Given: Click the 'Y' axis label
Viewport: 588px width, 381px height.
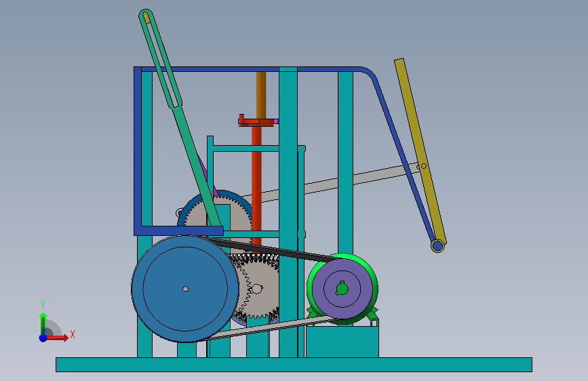Looking at the screenshot, I should [43, 305].
